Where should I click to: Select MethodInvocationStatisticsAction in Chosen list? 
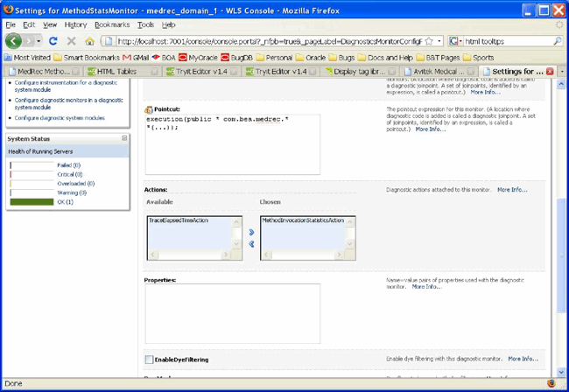(x=303, y=220)
